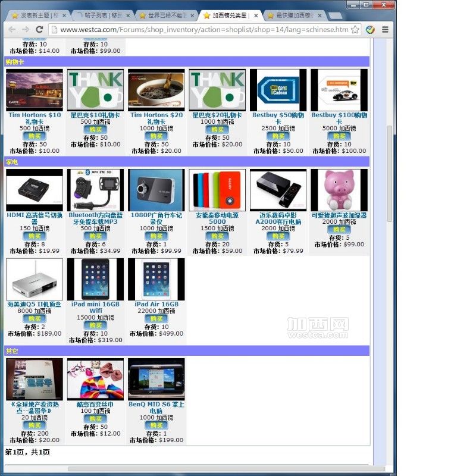Click 购买 for iPad Air 16GB
This screenshot has width=476, height=476.
click(156, 318)
